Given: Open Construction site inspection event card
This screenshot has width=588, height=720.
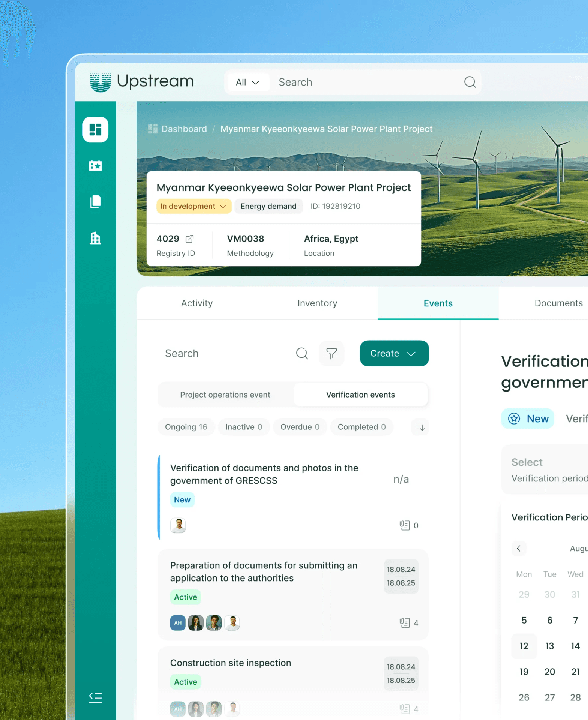Looking at the screenshot, I should tap(293, 683).
